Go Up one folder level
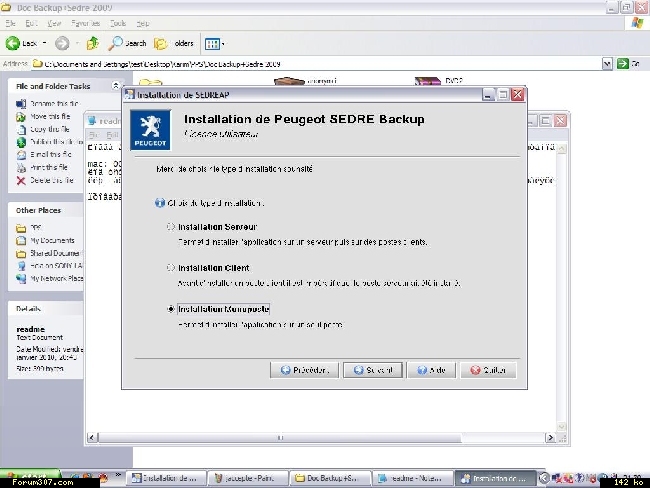Screen dimensions: 650x488 (92, 43)
